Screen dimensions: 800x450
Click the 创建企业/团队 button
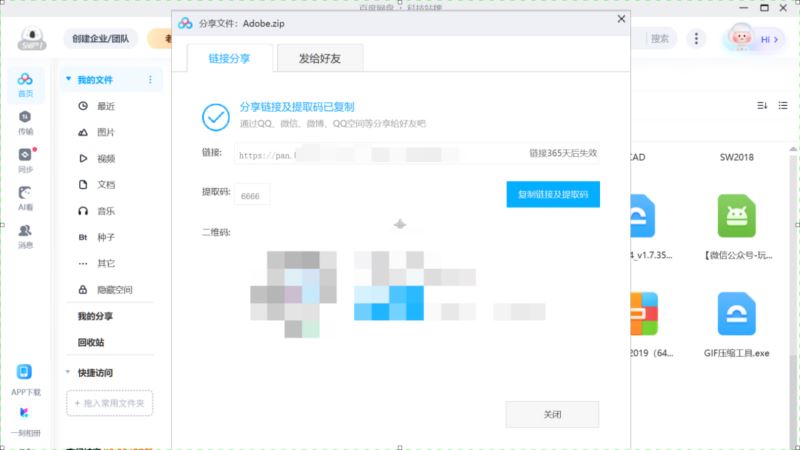click(101, 39)
